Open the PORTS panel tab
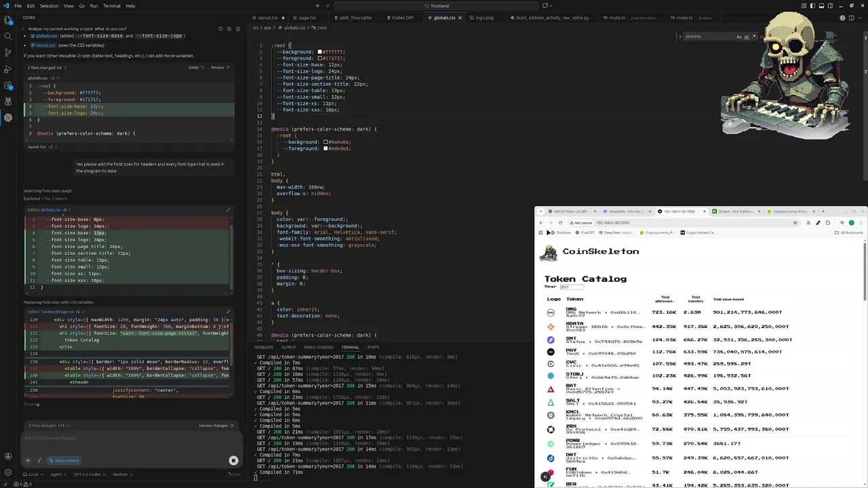 click(x=373, y=347)
